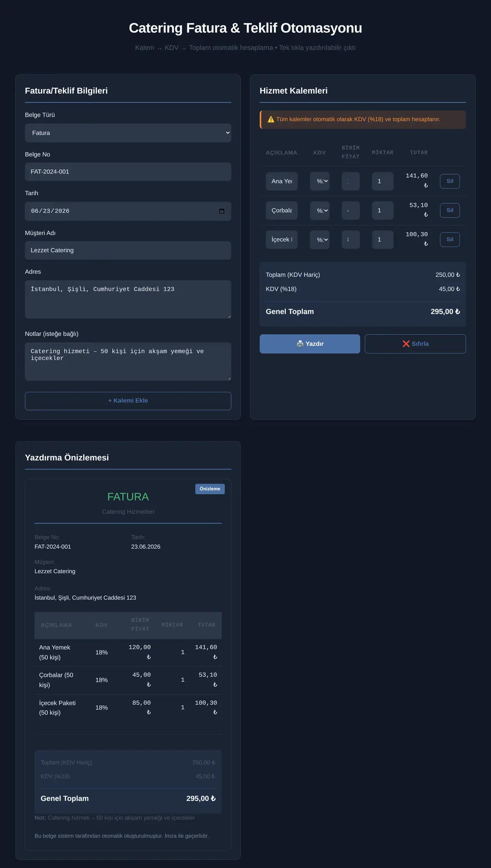Screen dimensions: 491x868
Task: Click the unit price field for Çorbalar
Action: point(351,210)
